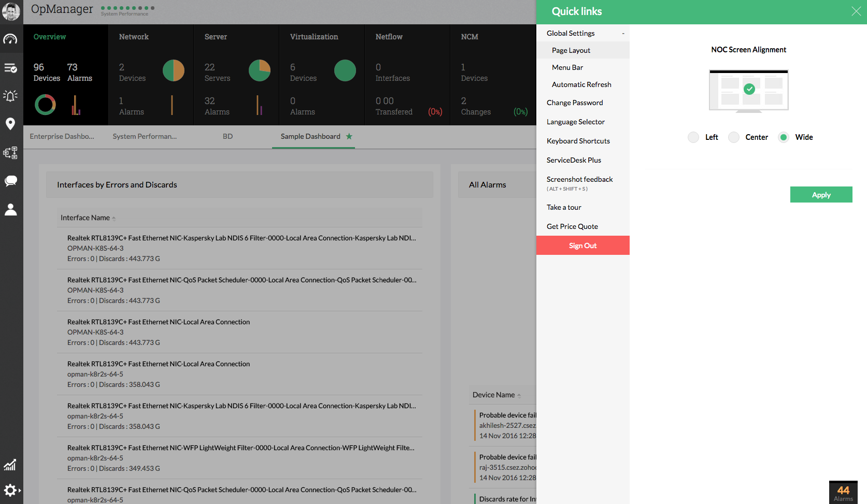Switch to System Performance dashboard tab
Viewport: 867px width, 504px height.
click(145, 136)
